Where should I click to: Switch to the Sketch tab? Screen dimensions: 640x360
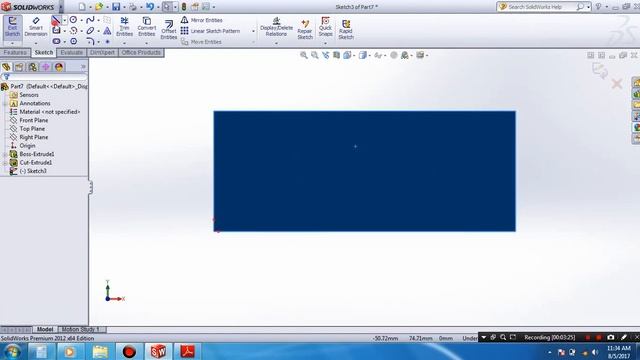tap(44, 53)
